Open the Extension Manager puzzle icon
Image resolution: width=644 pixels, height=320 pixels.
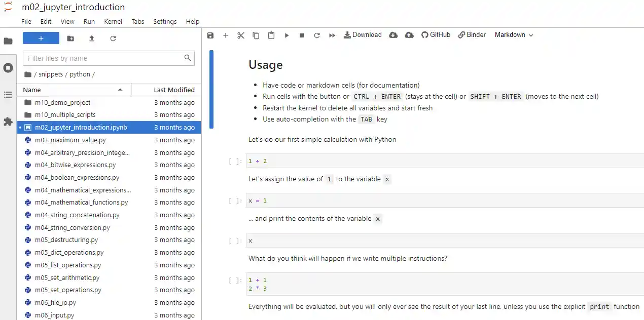click(8, 122)
